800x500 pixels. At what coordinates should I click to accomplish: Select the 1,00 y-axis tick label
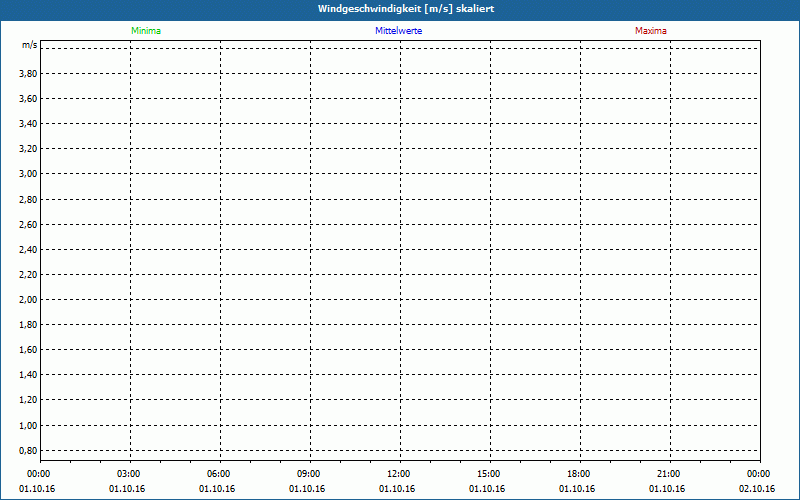28,425
